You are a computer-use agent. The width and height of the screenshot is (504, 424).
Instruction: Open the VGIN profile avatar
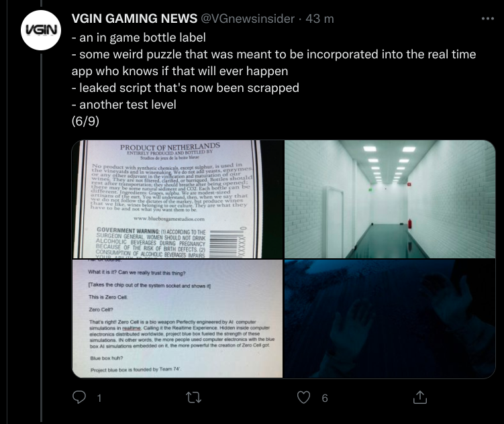click(x=41, y=30)
